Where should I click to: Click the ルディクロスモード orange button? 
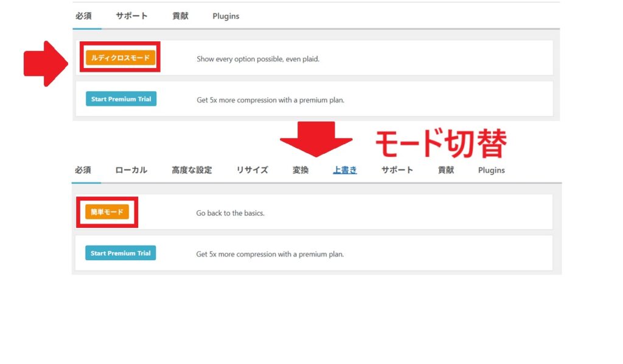coord(120,58)
